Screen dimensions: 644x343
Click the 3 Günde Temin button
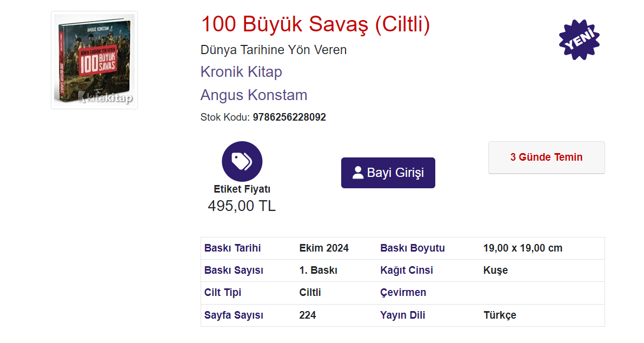coord(546,157)
